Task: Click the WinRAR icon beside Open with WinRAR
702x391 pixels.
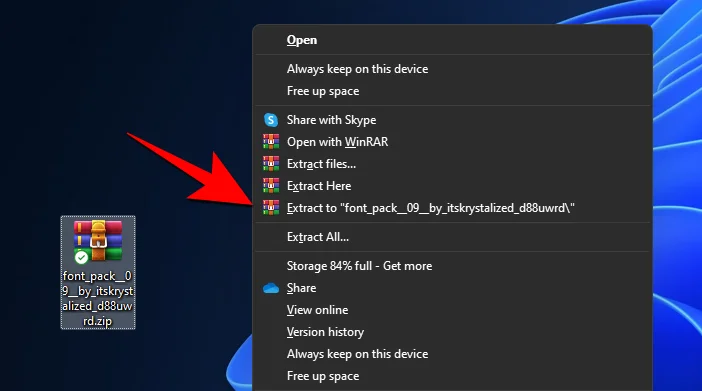Action: coord(271,142)
